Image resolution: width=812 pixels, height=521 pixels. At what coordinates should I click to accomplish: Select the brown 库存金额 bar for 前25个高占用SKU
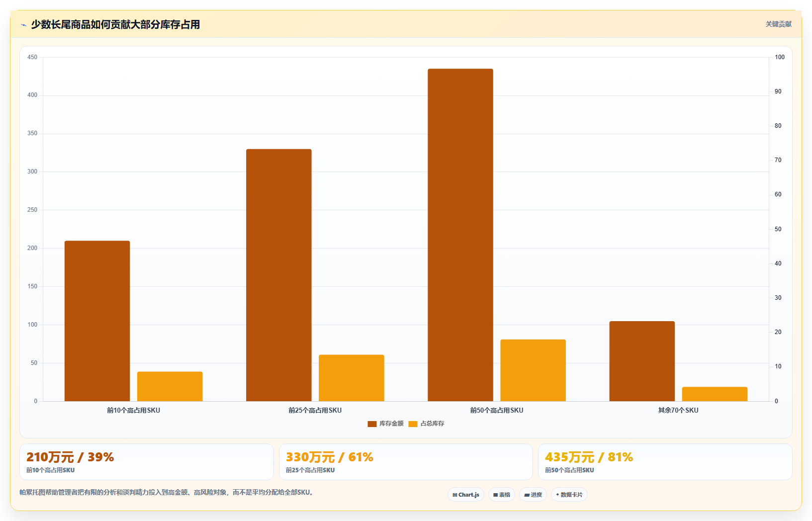[x=279, y=275]
